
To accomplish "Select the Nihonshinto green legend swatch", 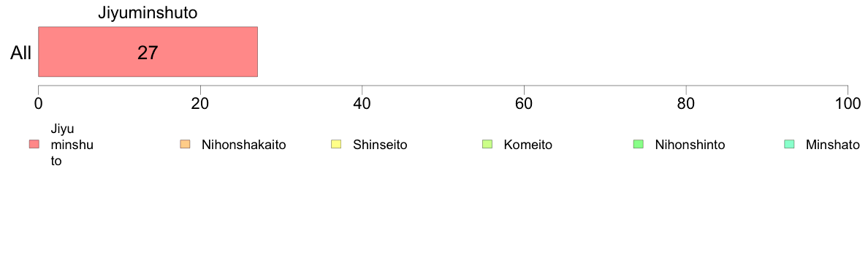I will 639,145.
